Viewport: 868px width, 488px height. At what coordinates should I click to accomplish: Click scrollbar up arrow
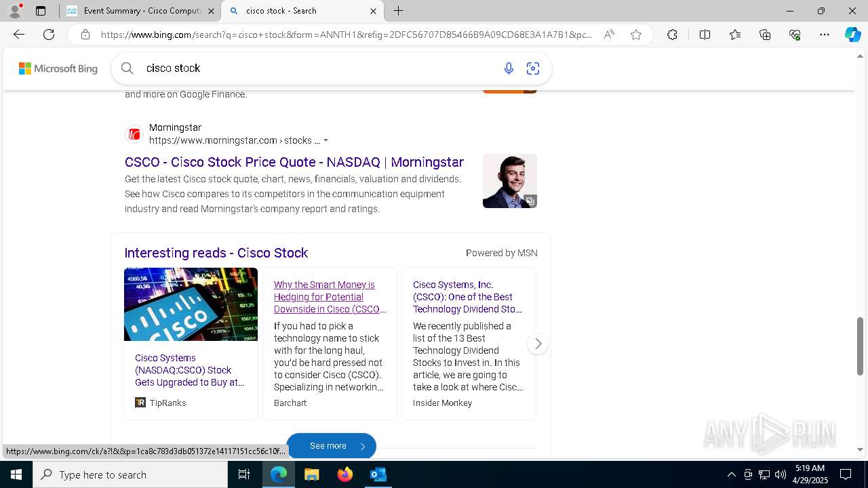pos(860,56)
